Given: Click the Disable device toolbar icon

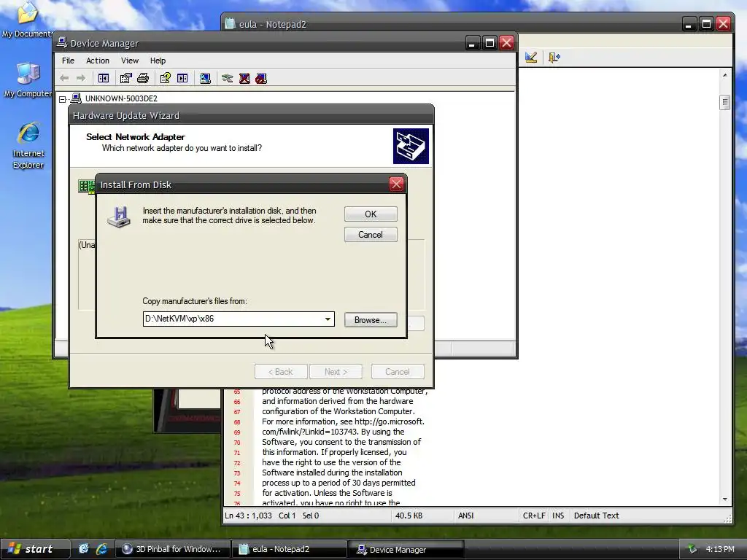Looking at the screenshot, I should 261,78.
